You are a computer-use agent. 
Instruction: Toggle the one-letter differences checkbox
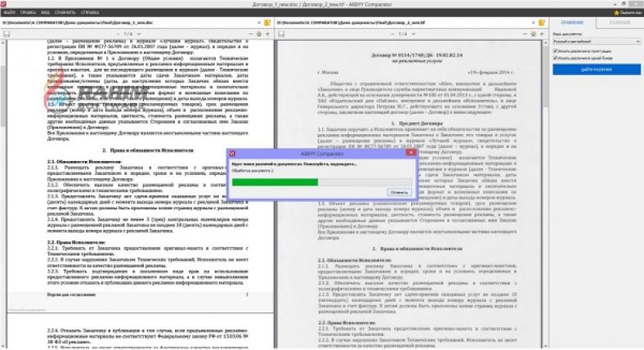click(557, 59)
